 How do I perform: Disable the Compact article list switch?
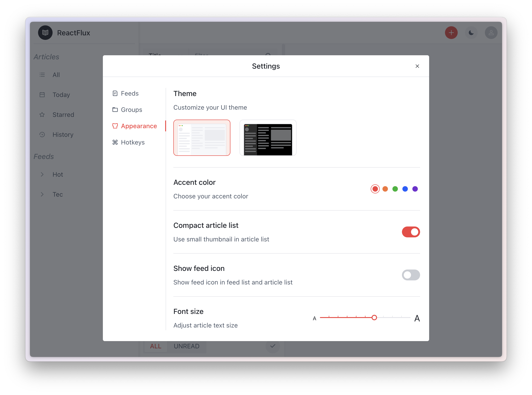tap(411, 232)
